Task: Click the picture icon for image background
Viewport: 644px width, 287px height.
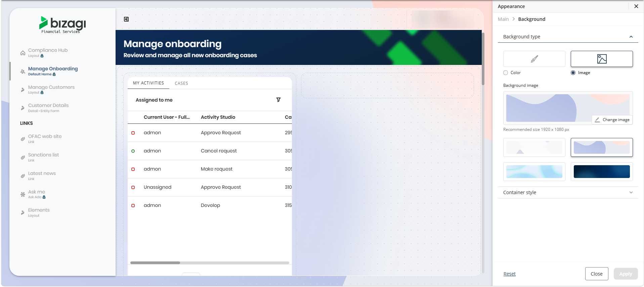Action: [x=602, y=59]
